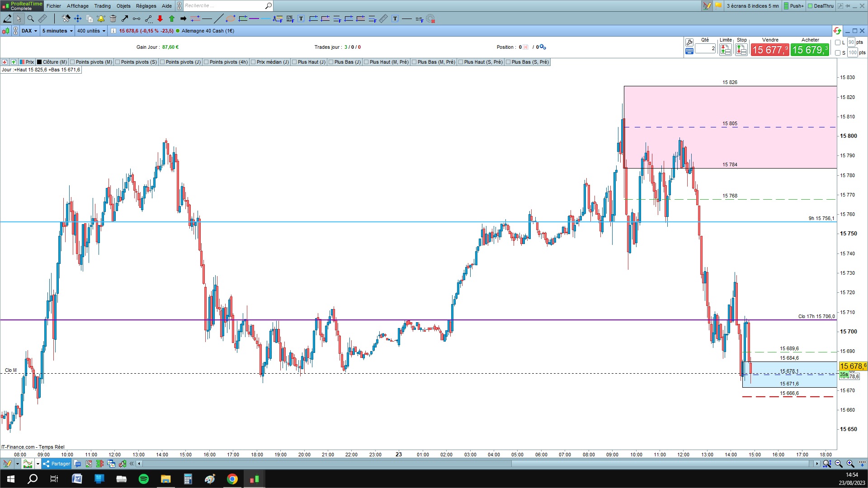Select the ellipse drawing tool
This screenshot has height=488, width=868.
pyautogui.click(x=231, y=19)
